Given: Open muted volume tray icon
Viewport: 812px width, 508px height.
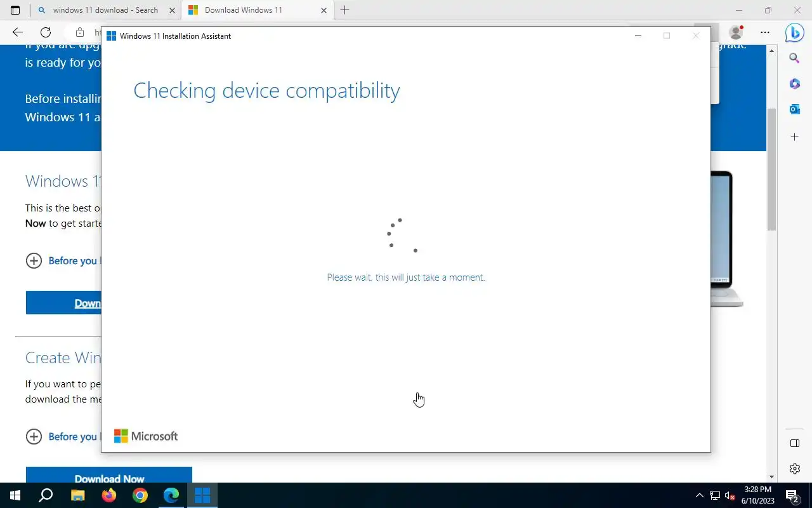Looking at the screenshot, I should click(x=730, y=495).
